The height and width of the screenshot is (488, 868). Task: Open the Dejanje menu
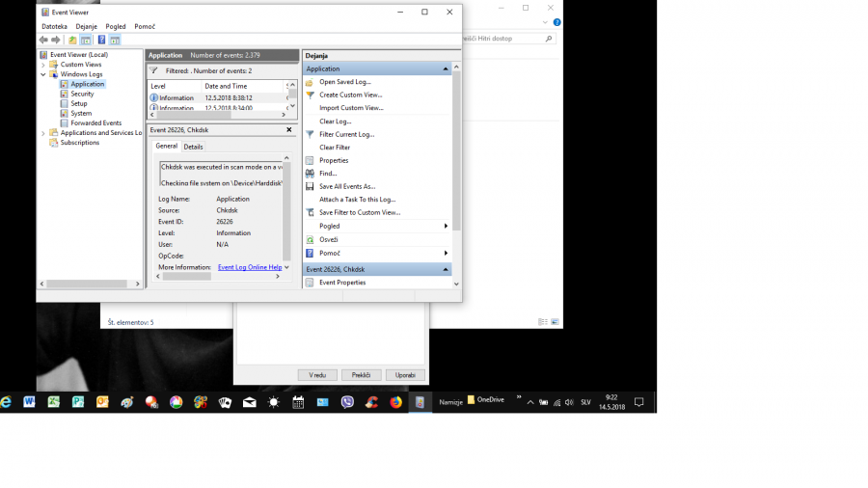(x=87, y=26)
